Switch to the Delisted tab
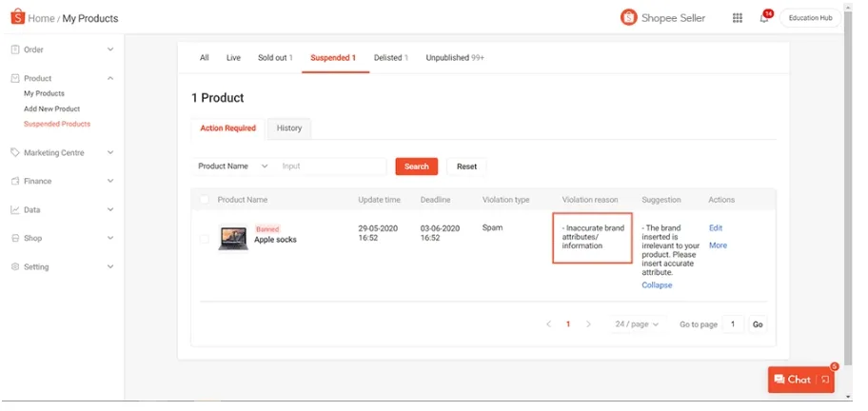 click(391, 57)
